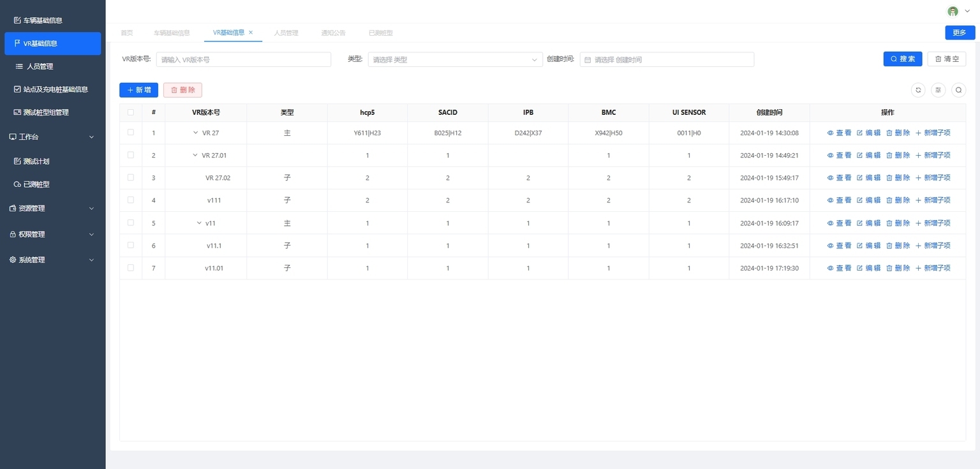View row v11.01 with 查看
This screenshot has height=469, width=980.
(840, 268)
